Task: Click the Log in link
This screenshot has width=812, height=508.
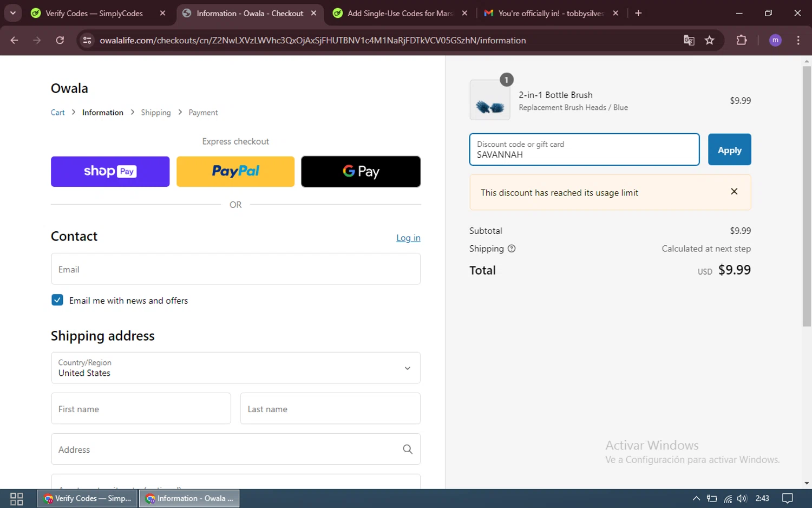Action: [408, 238]
